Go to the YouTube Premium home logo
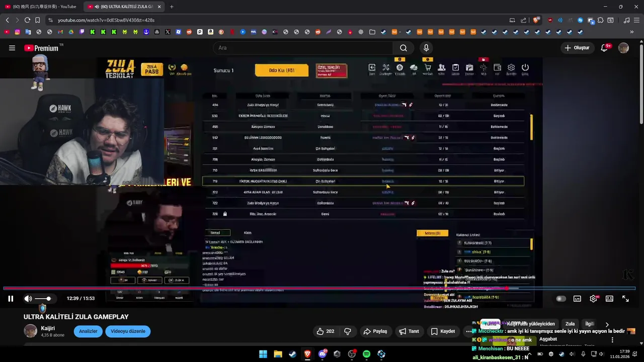Screen dimensions: 644x362 tap(41, 48)
